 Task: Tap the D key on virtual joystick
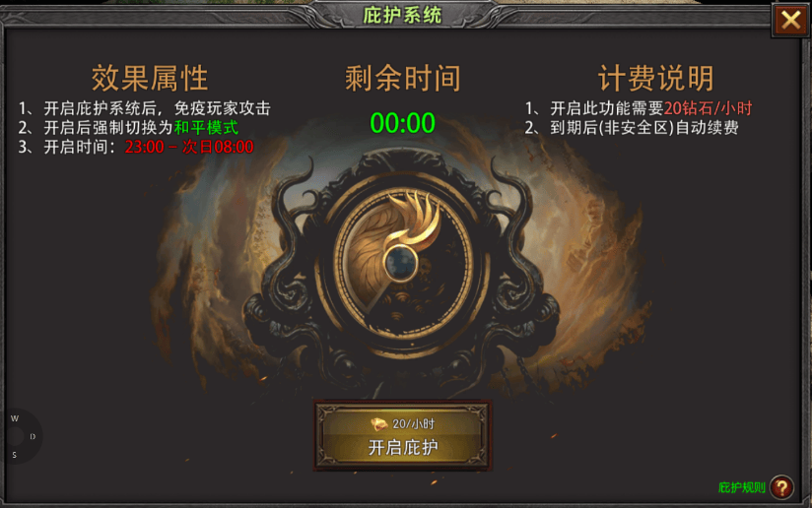click(x=33, y=436)
